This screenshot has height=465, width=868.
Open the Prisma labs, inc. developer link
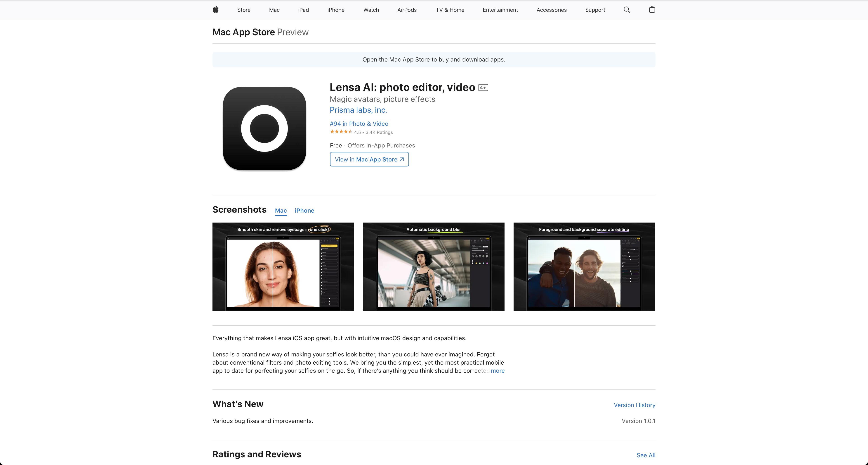pos(359,110)
